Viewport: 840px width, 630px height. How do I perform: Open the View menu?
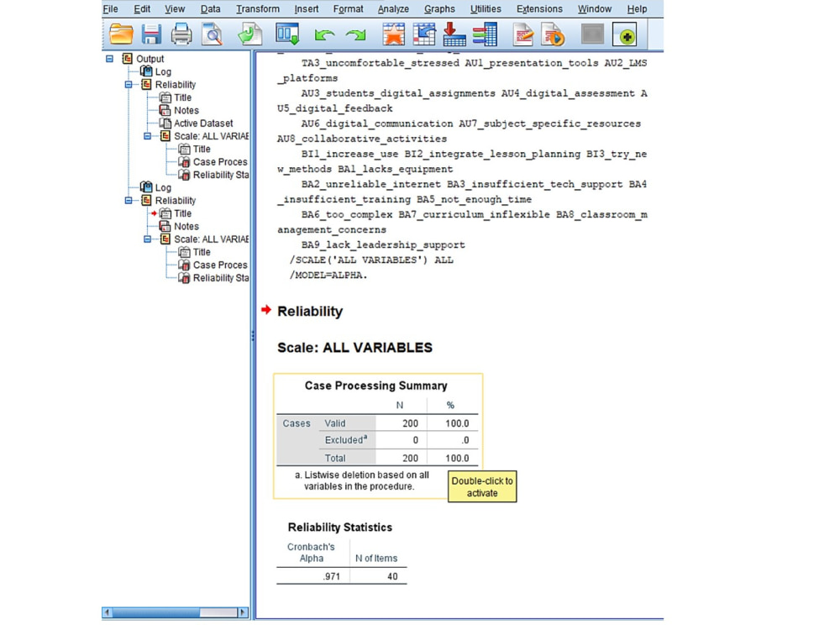(x=175, y=9)
